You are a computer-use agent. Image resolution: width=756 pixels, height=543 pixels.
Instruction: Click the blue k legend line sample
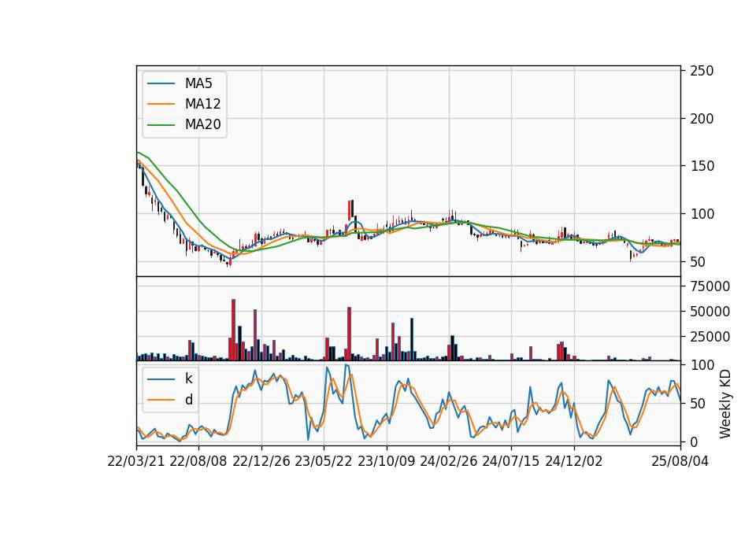click(x=161, y=379)
